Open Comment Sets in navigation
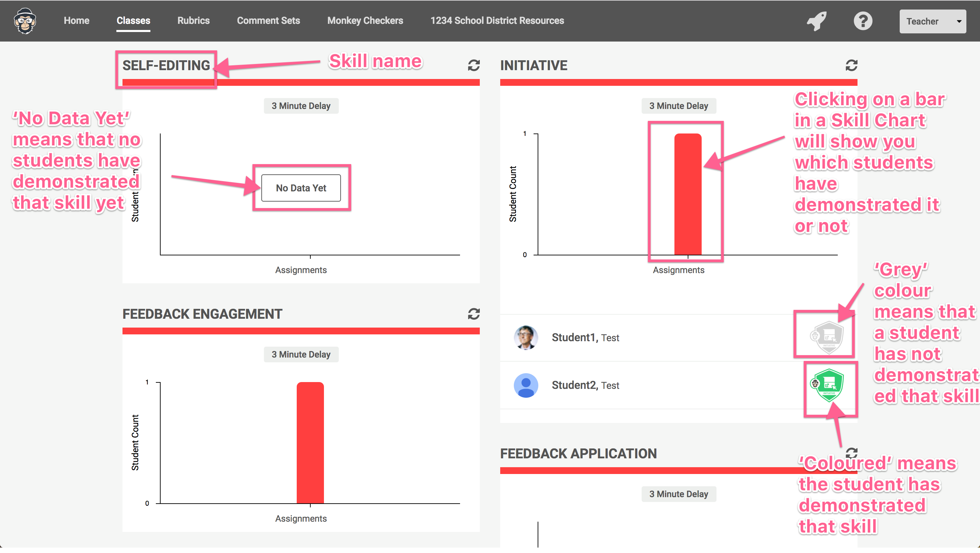This screenshot has height=553, width=980. point(268,20)
